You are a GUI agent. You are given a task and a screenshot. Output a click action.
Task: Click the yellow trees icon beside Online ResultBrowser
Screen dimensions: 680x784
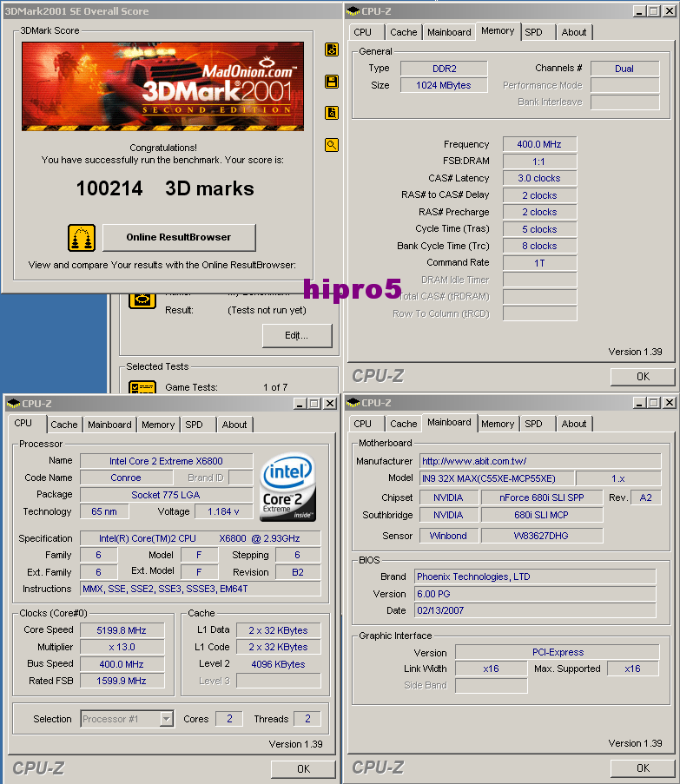82,238
